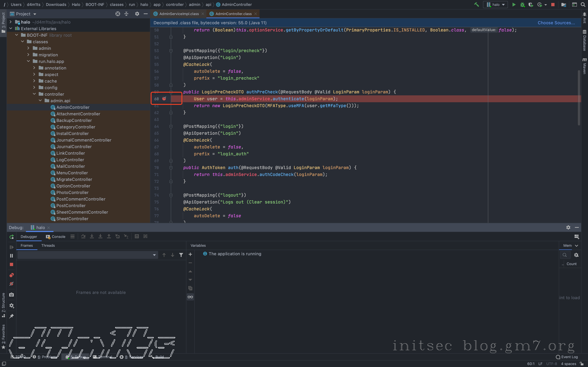The width and height of the screenshot is (588, 367).
Task: Click the Step Over icon
Action: (83, 236)
